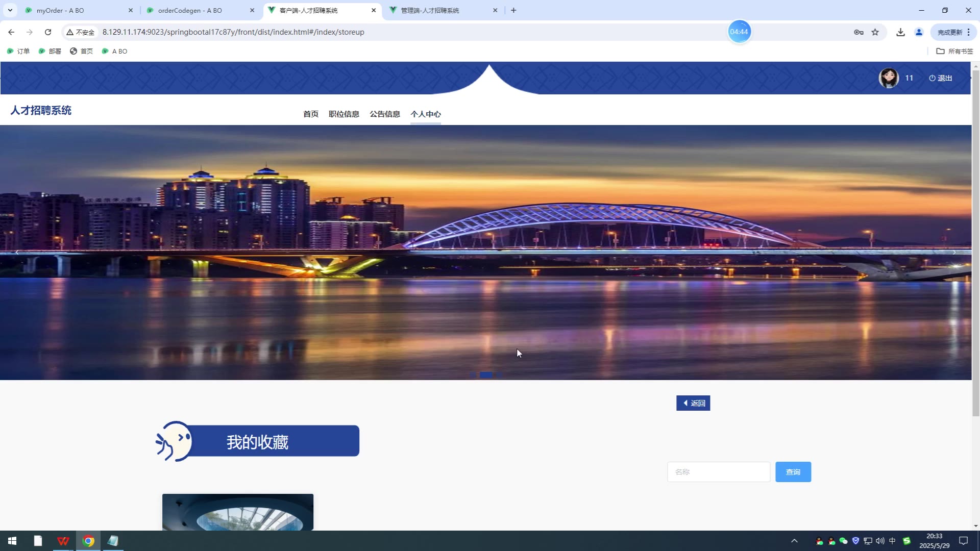Bookmark this page with star icon
This screenshot has height=551, width=980.
point(875,32)
